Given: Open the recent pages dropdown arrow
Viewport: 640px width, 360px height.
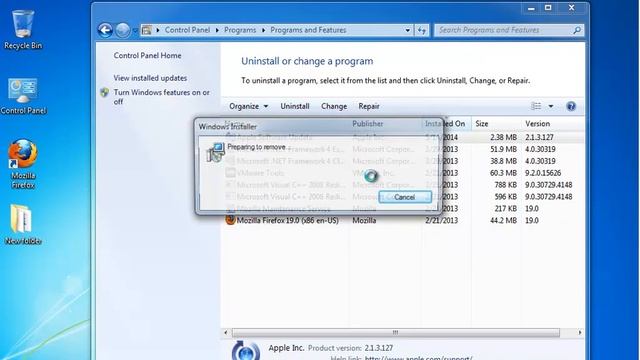Looking at the screenshot, I should (135, 30).
